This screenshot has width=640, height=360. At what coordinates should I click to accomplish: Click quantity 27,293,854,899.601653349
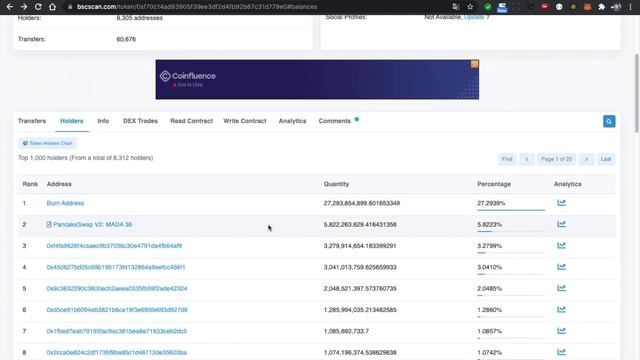[x=362, y=203]
